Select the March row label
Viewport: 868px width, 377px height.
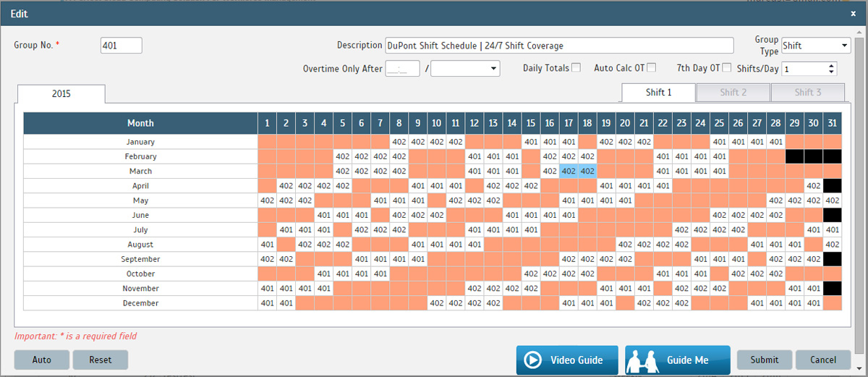141,171
